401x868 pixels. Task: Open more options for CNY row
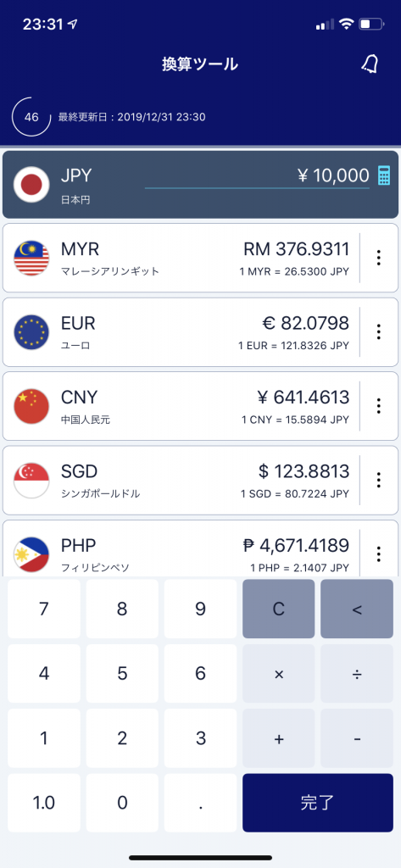(379, 406)
